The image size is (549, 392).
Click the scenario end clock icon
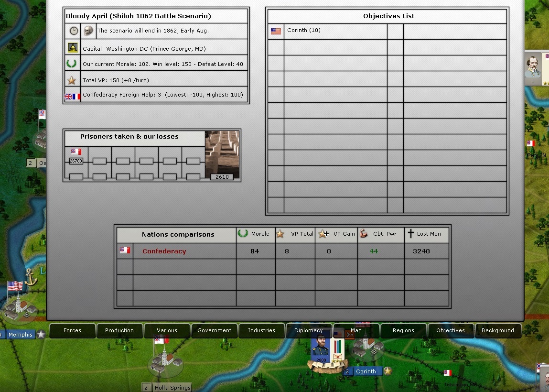click(x=73, y=31)
